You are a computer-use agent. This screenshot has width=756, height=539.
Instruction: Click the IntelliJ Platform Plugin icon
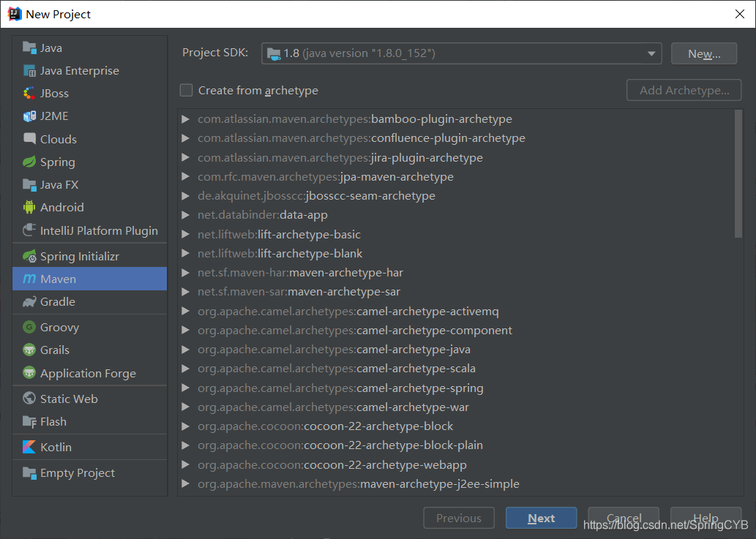pyautogui.click(x=29, y=230)
